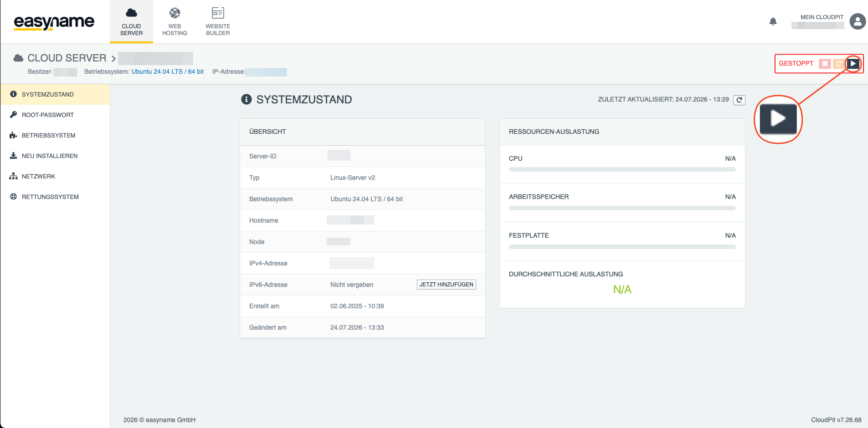The width and height of the screenshot is (868, 428).
Task: Open the Cloud Server tab
Action: tap(131, 21)
